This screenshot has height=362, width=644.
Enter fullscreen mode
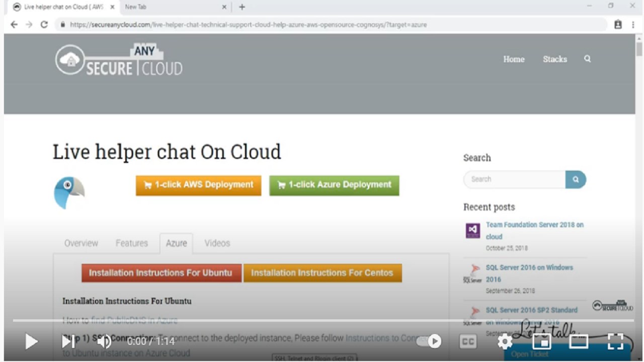(616, 342)
